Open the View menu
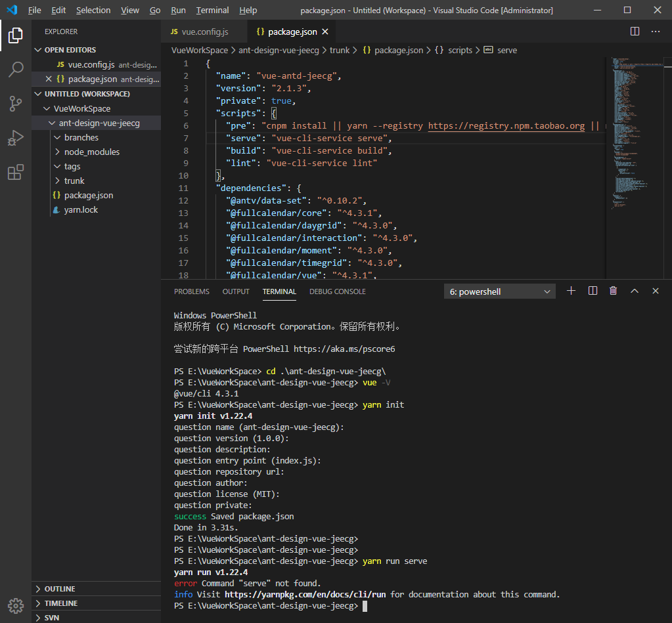The image size is (672, 623). (130, 11)
